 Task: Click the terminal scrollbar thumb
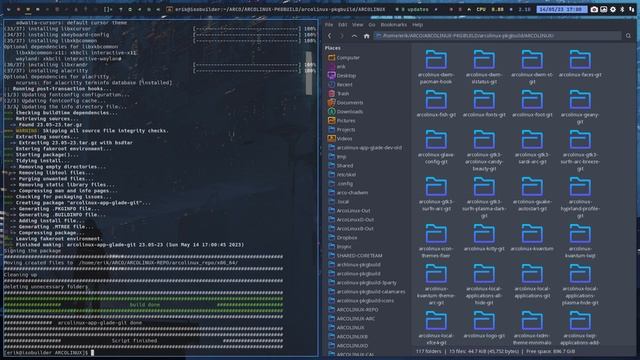(x=309, y=73)
